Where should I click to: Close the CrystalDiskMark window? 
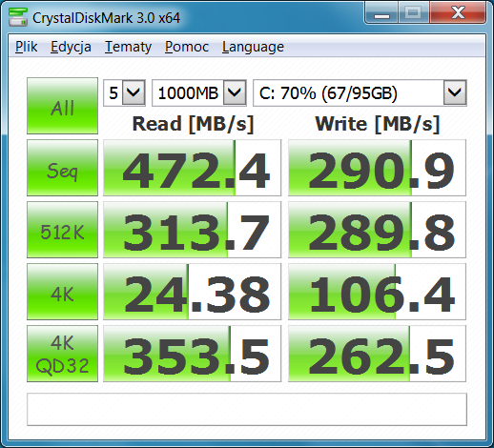click(458, 12)
